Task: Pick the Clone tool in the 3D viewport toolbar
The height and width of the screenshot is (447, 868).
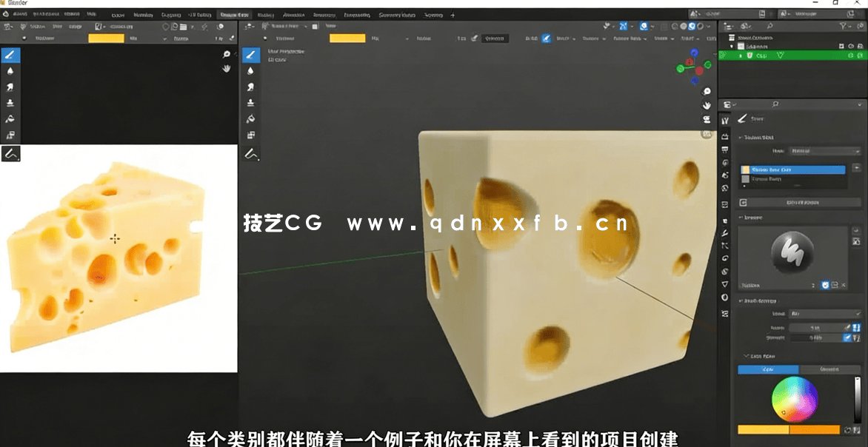Action: [x=252, y=102]
